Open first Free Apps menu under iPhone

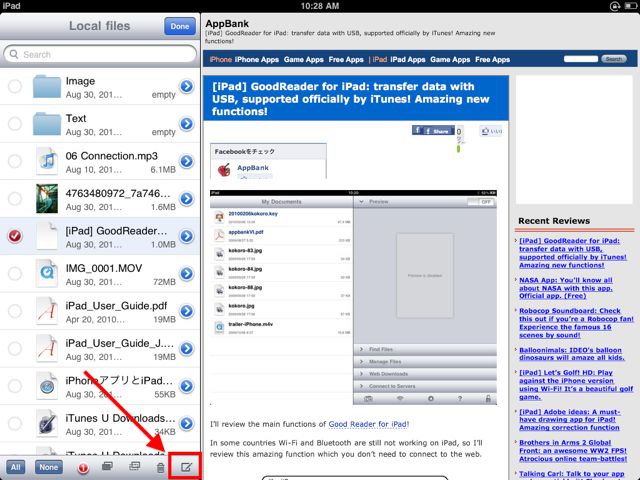(346, 60)
